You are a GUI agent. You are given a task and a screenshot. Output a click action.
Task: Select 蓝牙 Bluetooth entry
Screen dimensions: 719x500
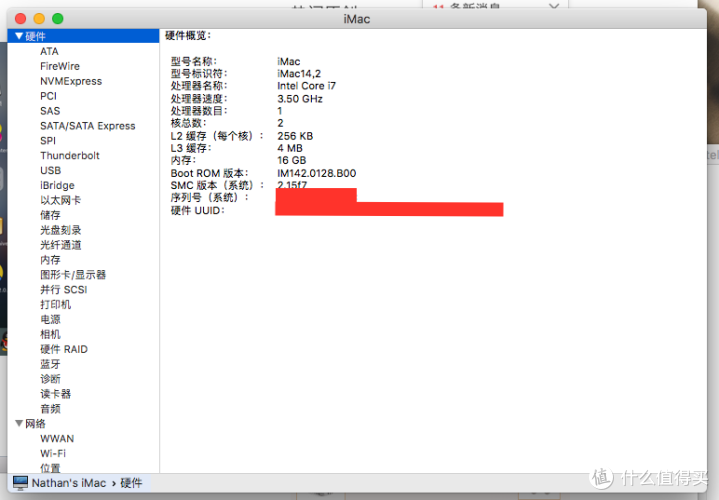pyautogui.click(x=50, y=364)
